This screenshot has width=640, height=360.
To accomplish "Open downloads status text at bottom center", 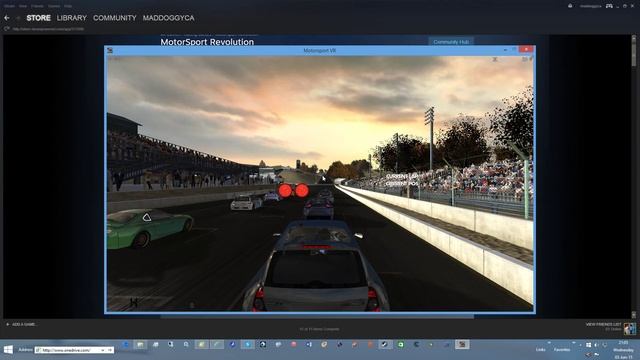I will click(x=319, y=329).
